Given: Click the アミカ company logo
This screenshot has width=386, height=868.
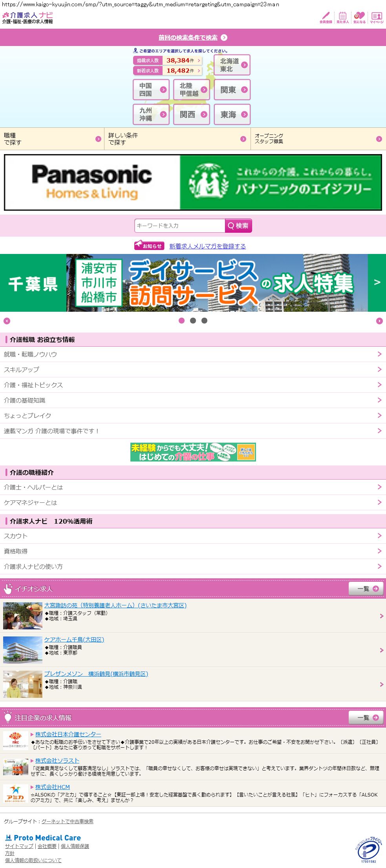Looking at the screenshot, I should pos(15,793).
